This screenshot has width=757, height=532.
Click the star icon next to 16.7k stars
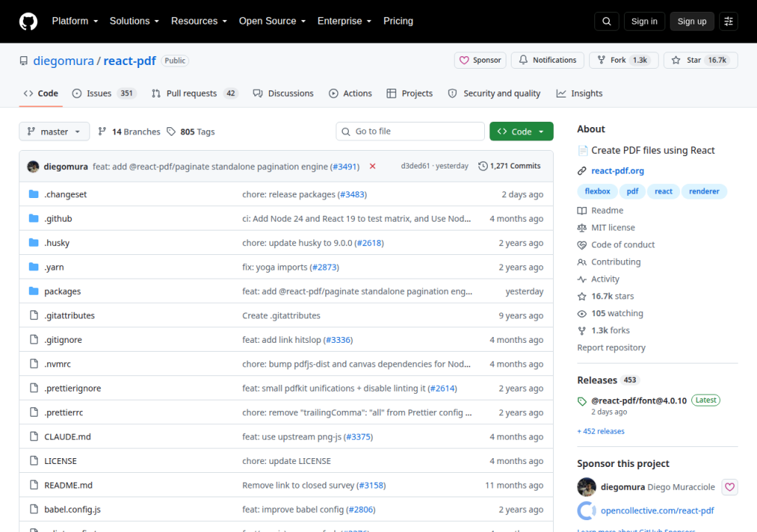[583, 296]
